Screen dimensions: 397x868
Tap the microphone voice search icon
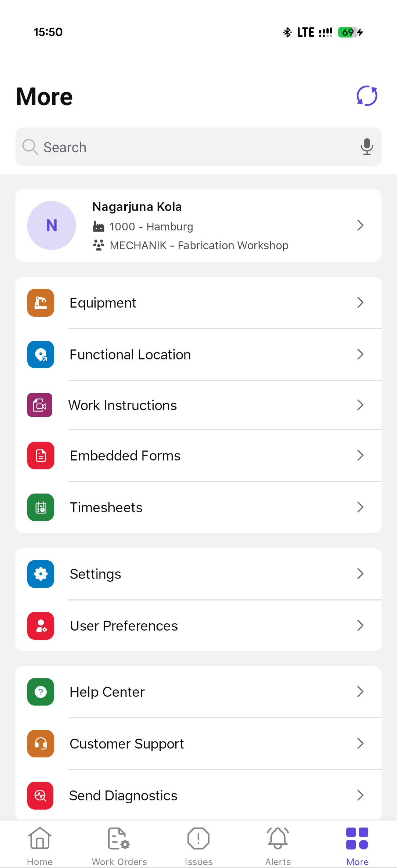[366, 147]
